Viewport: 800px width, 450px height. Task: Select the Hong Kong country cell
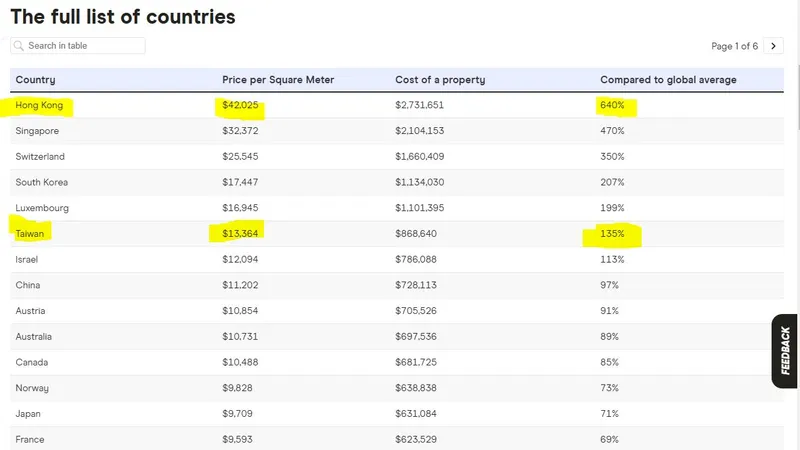pos(39,105)
